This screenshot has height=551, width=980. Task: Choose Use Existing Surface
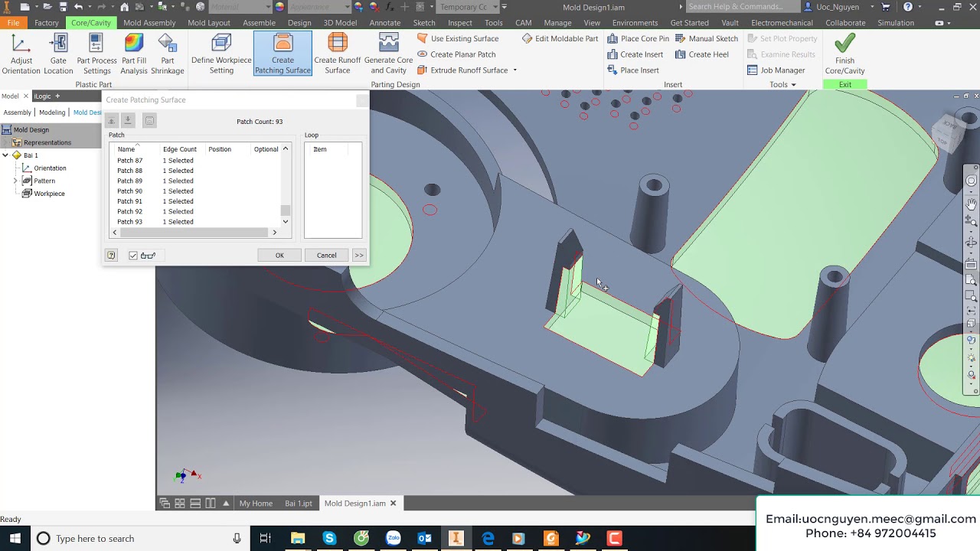click(x=458, y=38)
